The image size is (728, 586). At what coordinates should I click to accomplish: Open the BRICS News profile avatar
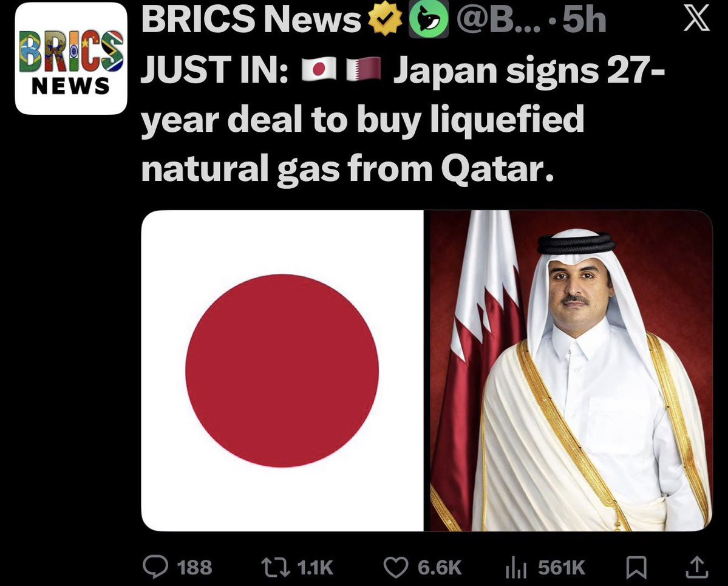[x=71, y=58]
